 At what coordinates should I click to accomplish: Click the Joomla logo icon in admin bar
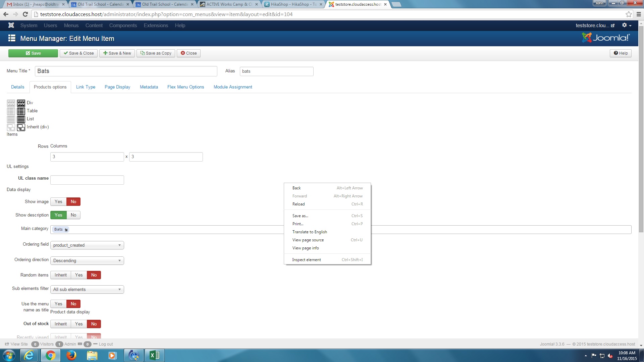pyautogui.click(x=11, y=25)
